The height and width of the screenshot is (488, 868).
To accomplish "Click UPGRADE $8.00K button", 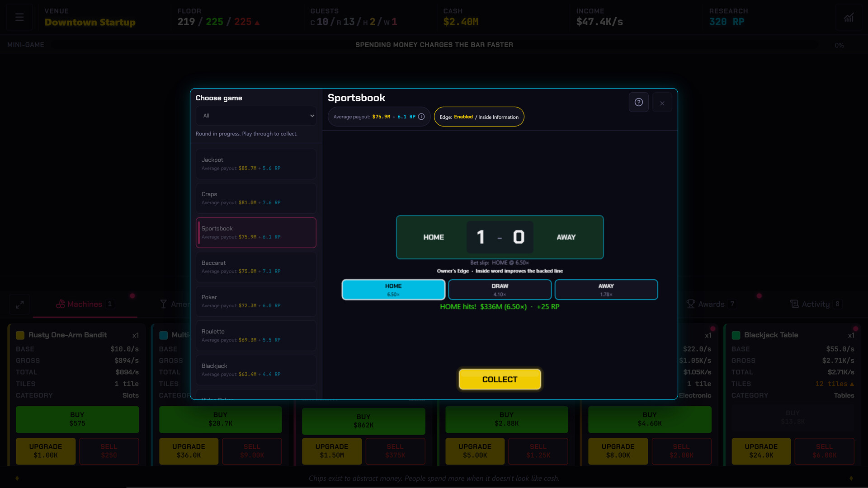I will pyautogui.click(x=618, y=450).
